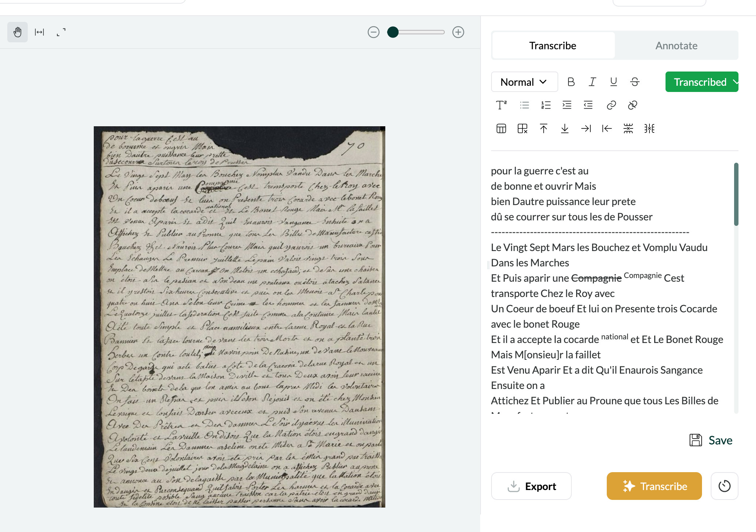
Task: Click the remove link icon
Action: [632, 105]
